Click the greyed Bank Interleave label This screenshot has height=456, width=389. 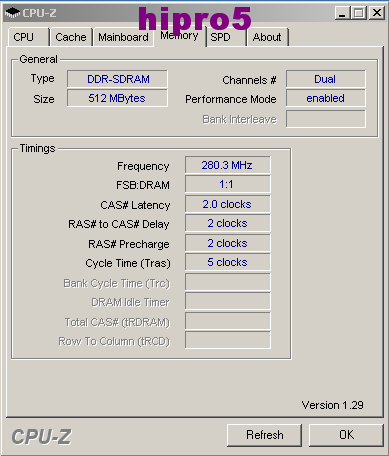pyautogui.click(x=240, y=119)
